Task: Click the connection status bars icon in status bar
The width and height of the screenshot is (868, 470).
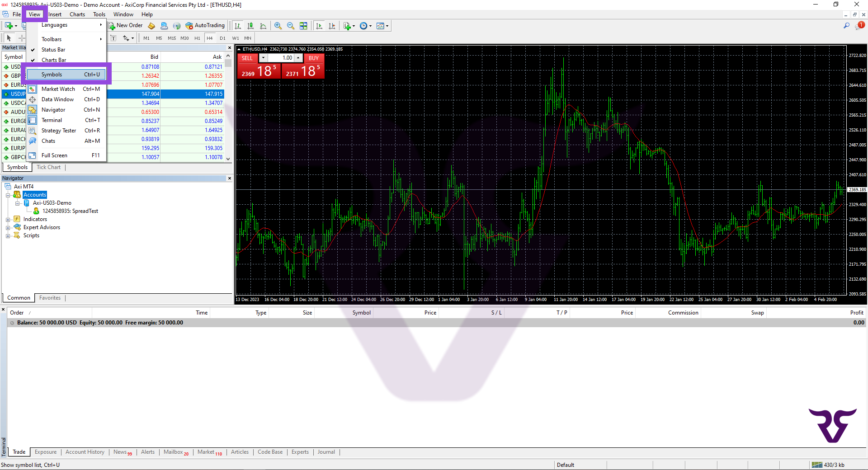Action: coord(817,465)
